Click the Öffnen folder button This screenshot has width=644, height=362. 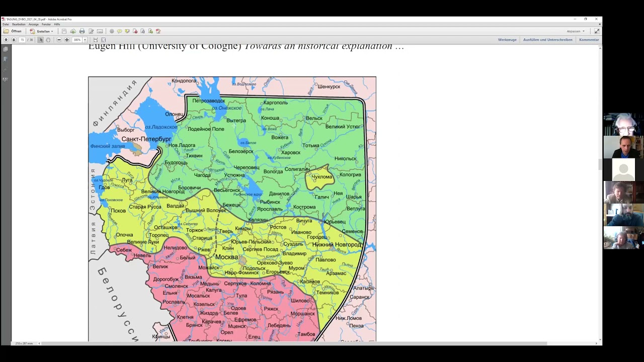[x=13, y=31]
